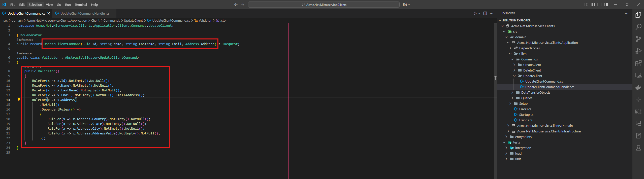Expand the Setup folder
The image size is (644, 179).
510,103
